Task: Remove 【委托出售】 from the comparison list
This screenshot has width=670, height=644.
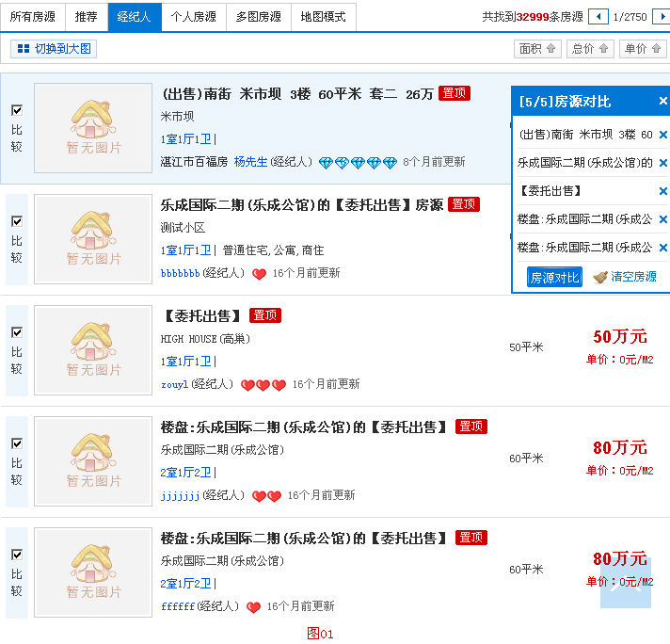Action: [662, 191]
